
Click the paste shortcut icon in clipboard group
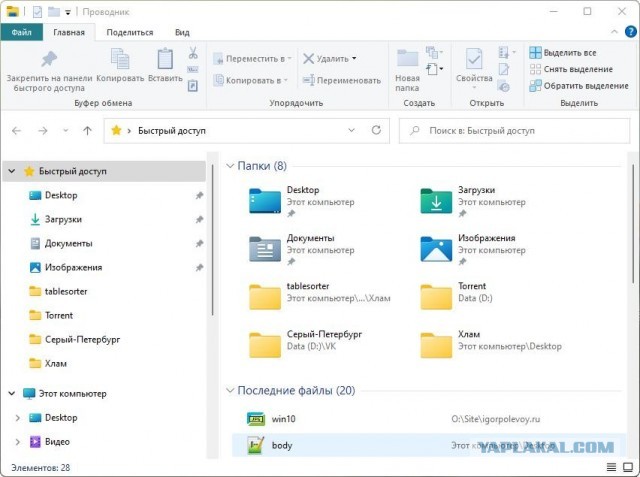click(x=193, y=86)
